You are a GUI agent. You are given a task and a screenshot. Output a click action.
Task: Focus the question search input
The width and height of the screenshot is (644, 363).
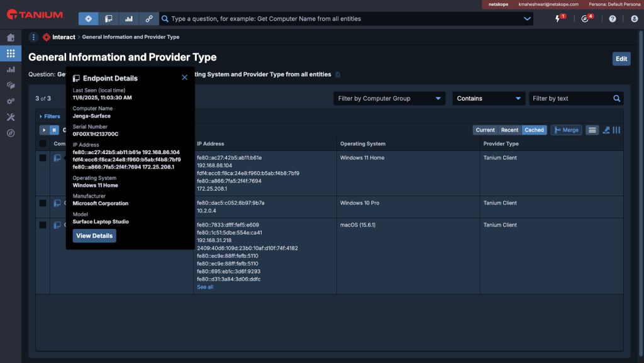tap(345, 19)
